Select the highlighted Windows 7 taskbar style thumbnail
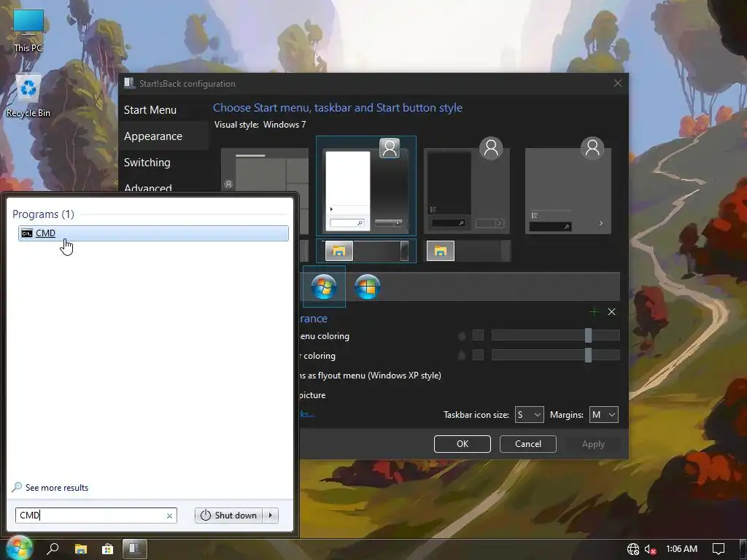This screenshot has width=747, height=560. [x=366, y=251]
